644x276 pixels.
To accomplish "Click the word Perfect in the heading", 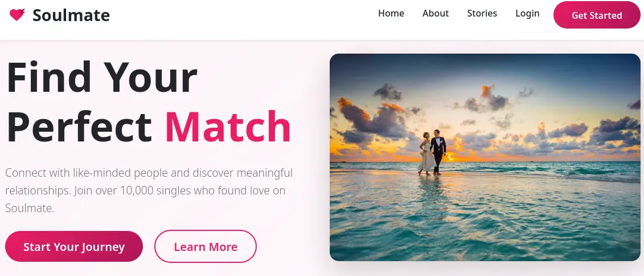I will tap(79, 126).
